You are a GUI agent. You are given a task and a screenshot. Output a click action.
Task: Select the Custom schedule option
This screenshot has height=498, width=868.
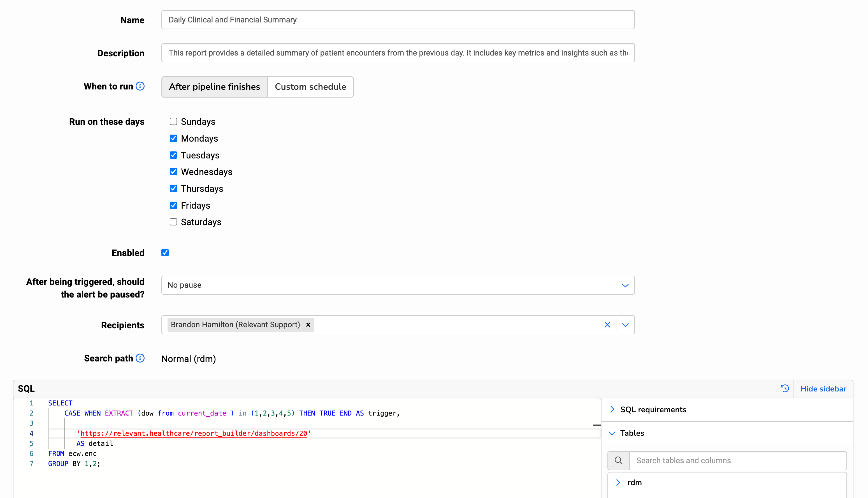click(x=310, y=87)
